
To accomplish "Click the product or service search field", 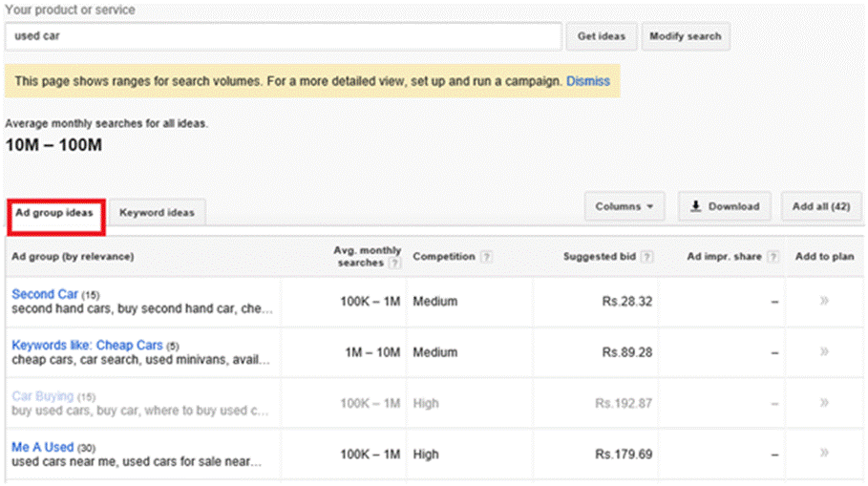I will [x=283, y=36].
